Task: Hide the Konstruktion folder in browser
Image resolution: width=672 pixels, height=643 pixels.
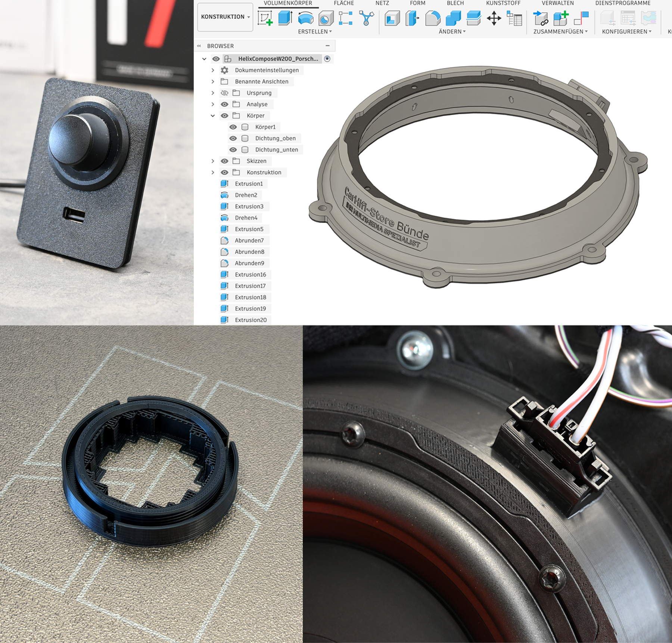Action: (x=224, y=173)
